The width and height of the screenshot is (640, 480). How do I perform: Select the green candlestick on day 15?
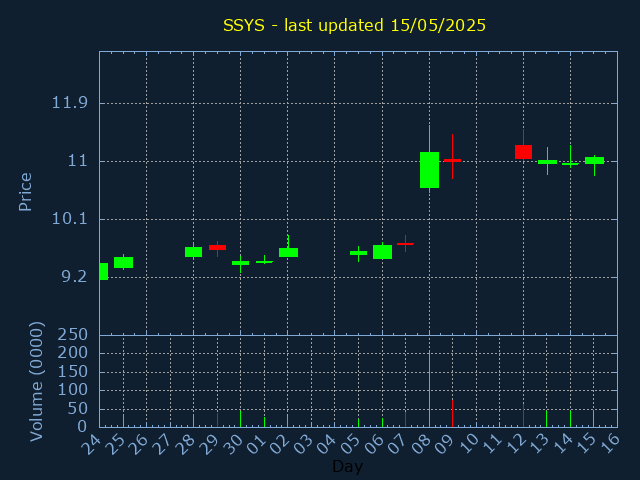(x=594, y=160)
